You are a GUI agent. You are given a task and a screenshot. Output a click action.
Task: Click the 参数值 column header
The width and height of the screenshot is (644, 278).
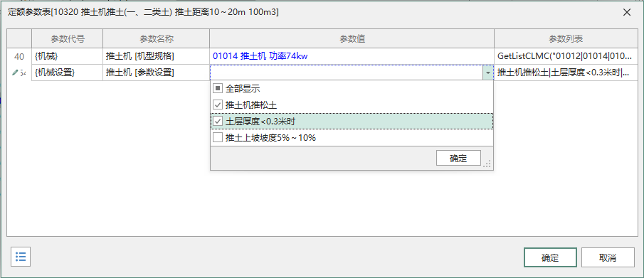tap(352, 39)
